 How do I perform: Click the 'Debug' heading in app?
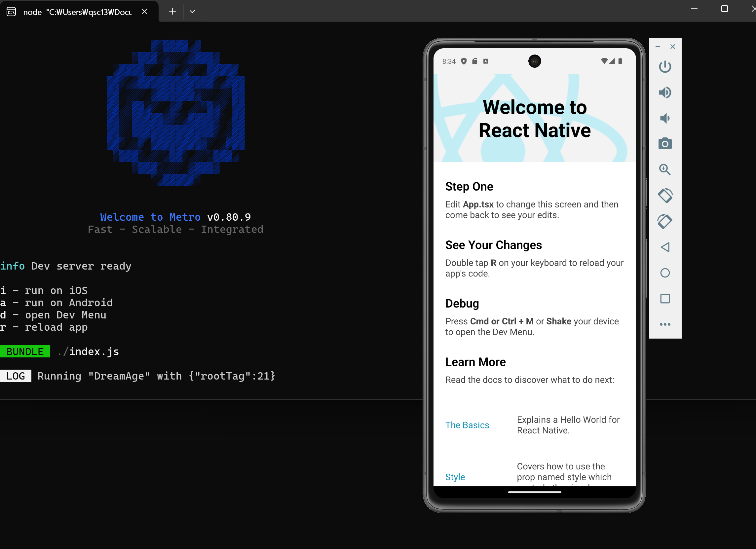click(462, 303)
